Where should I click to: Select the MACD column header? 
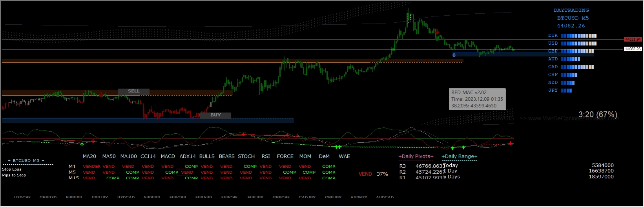[168, 156]
